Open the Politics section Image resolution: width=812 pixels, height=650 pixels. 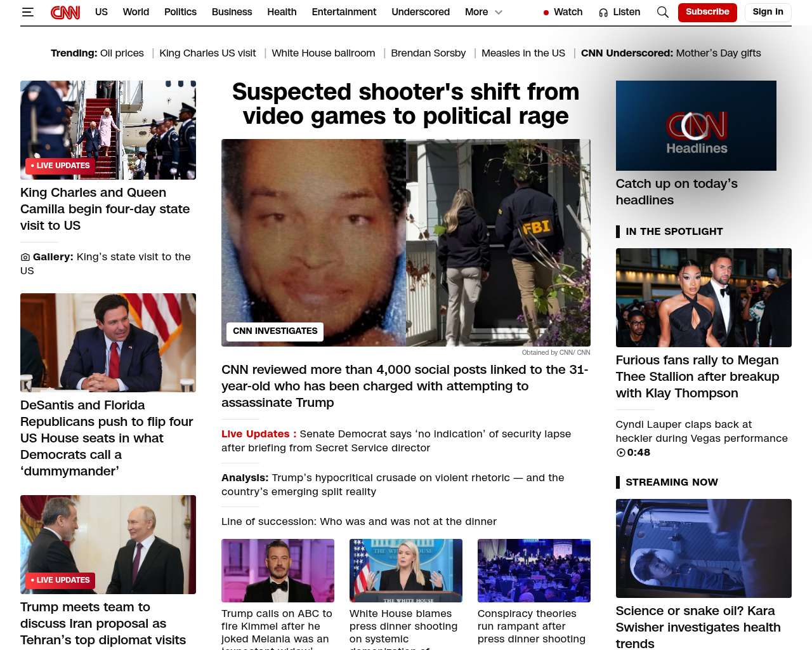point(180,12)
